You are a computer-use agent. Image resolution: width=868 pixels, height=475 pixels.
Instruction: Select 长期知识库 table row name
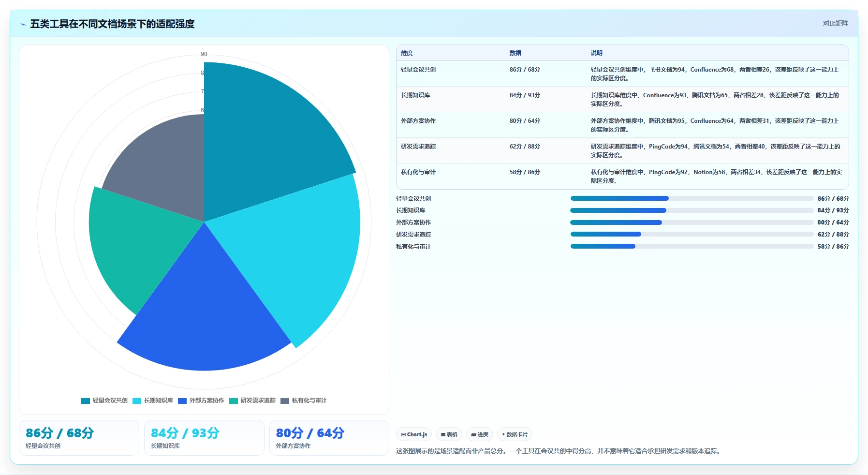[415, 95]
